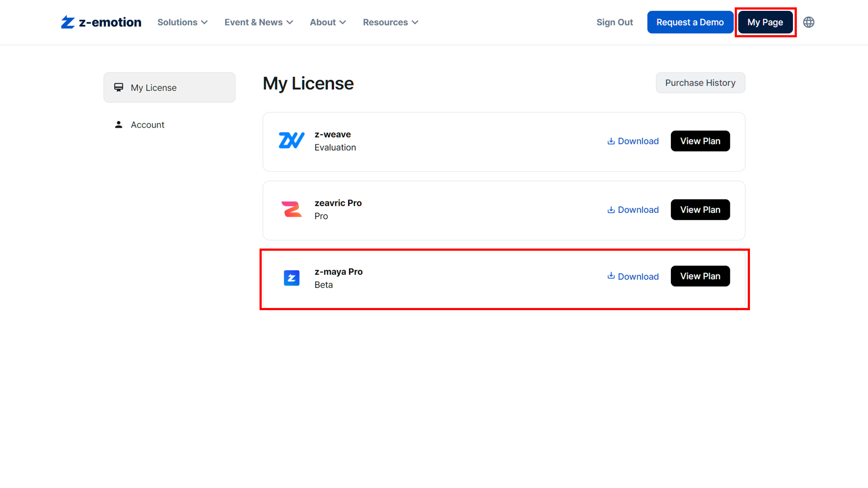Screen dimensions: 868x488
Task: Click the Sign Out link
Action: [x=615, y=22]
